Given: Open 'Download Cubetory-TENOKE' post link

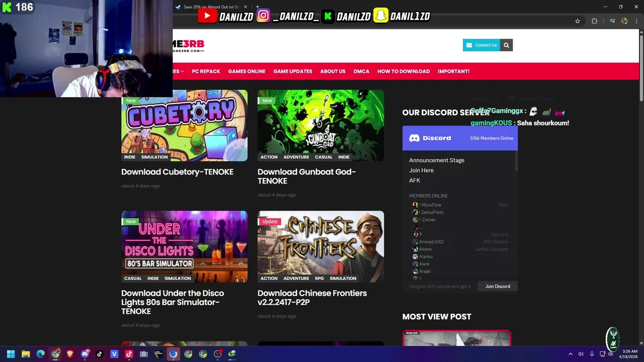Looking at the screenshot, I should coord(177,172).
